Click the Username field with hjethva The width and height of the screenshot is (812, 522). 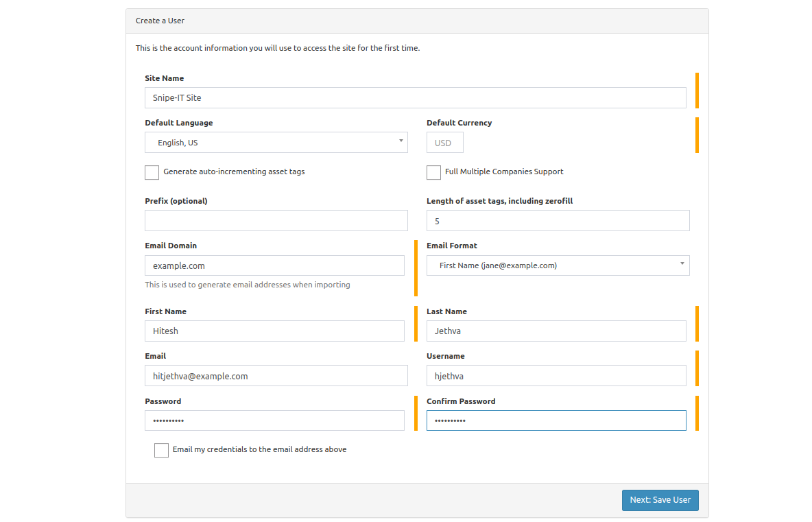pyautogui.click(x=556, y=376)
